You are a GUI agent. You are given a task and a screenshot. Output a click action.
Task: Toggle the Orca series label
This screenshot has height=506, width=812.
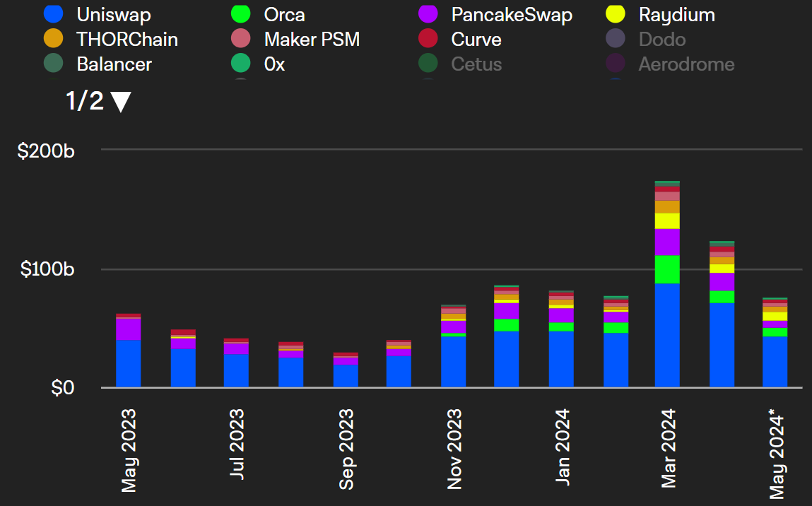click(x=284, y=15)
